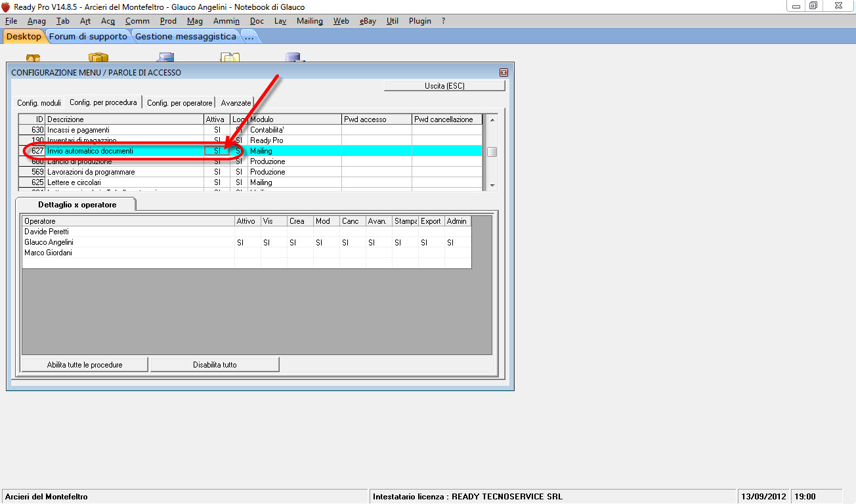Open the Doc menu

[257, 21]
